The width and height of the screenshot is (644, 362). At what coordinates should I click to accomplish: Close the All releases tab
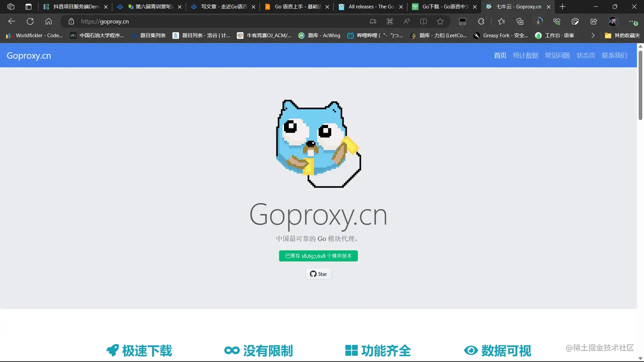(x=401, y=7)
